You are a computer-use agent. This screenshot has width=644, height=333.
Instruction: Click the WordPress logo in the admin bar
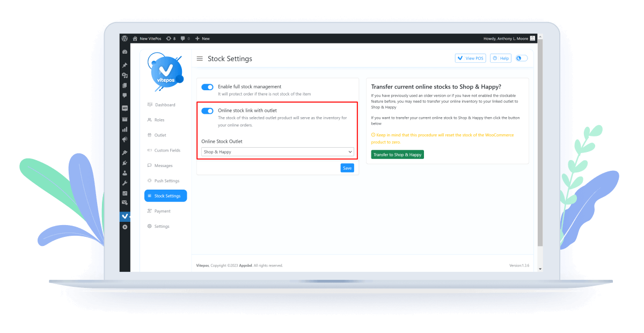click(x=125, y=39)
